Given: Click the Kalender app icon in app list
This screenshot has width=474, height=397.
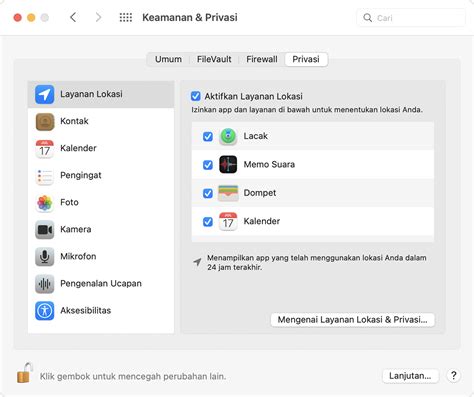Looking at the screenshot, I should (228, 221).
